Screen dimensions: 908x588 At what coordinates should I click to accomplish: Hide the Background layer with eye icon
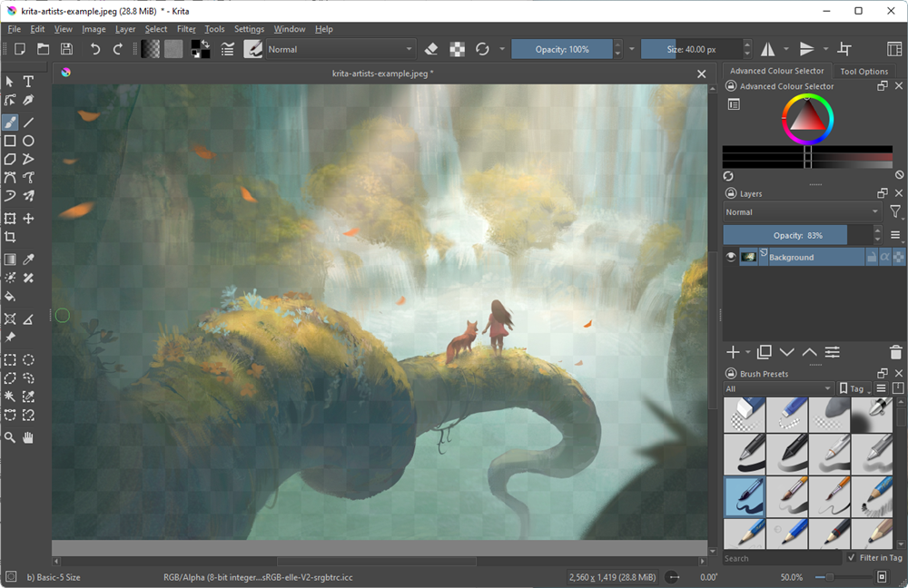coord(732,258)
